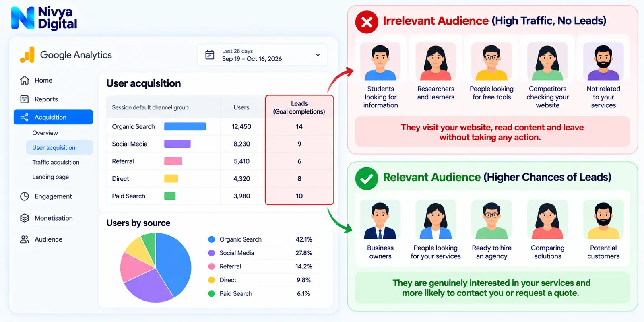The image size is (644, 322).
Task: Click the Potential customers avatar
Action: click(x=603, y=220)
